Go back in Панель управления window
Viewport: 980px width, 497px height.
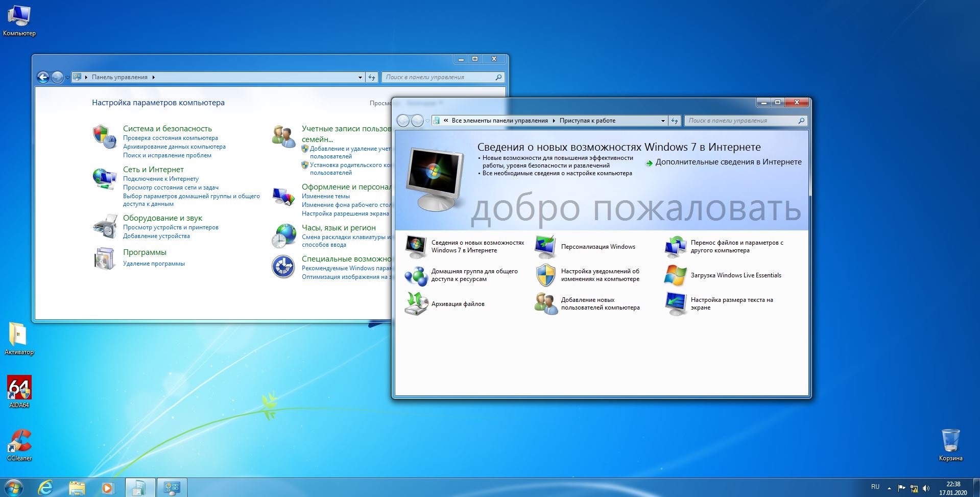click(43, 77)
